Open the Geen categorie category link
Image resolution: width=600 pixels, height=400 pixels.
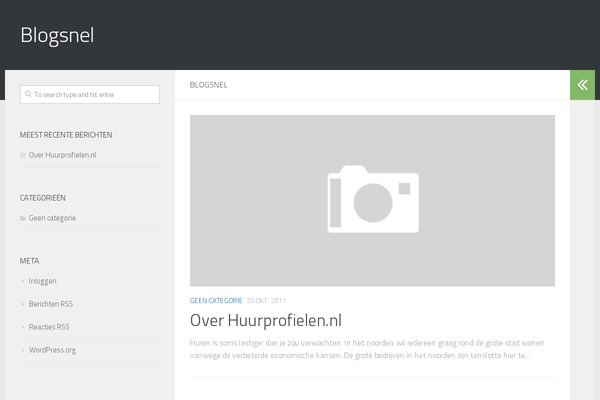52,218
